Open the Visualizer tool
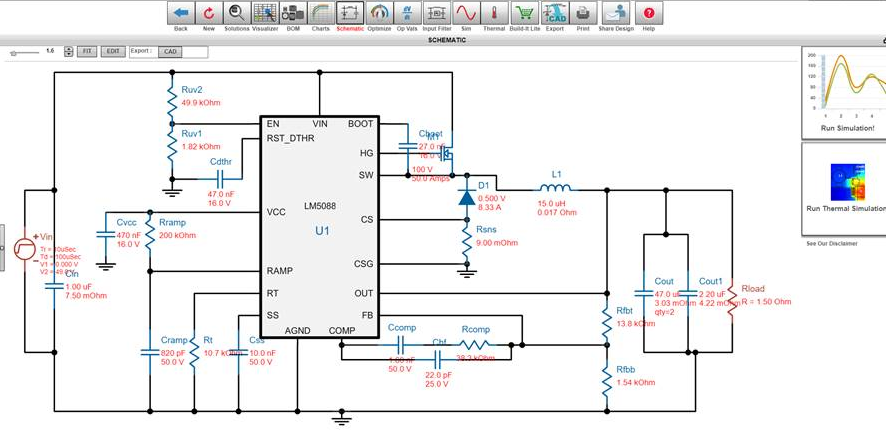This screenshot has width=886, height=436. click(x=265, y=14)
